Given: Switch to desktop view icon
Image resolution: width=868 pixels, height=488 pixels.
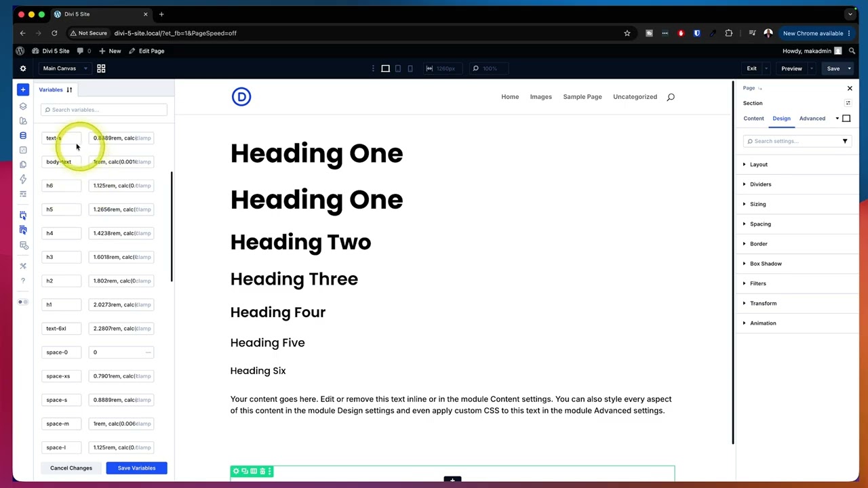Looking at the screenshot, I should coord(385,68).
